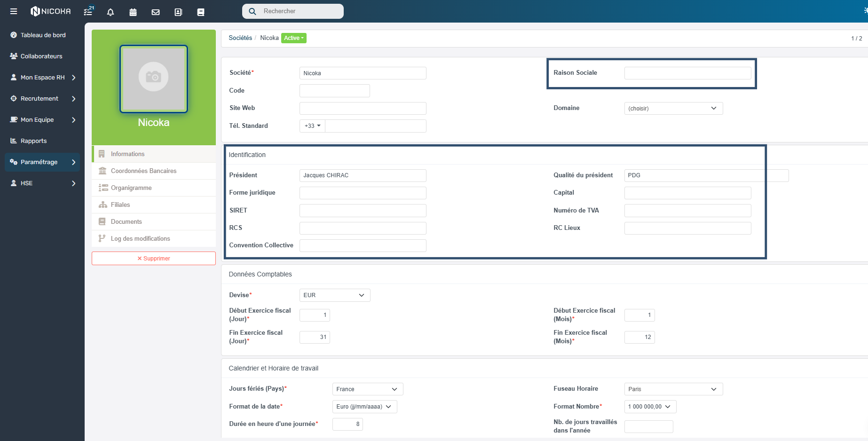Click the Président field with Jacques CHIRAC
This screenshot has height=441, width=868.
point(363,175)
